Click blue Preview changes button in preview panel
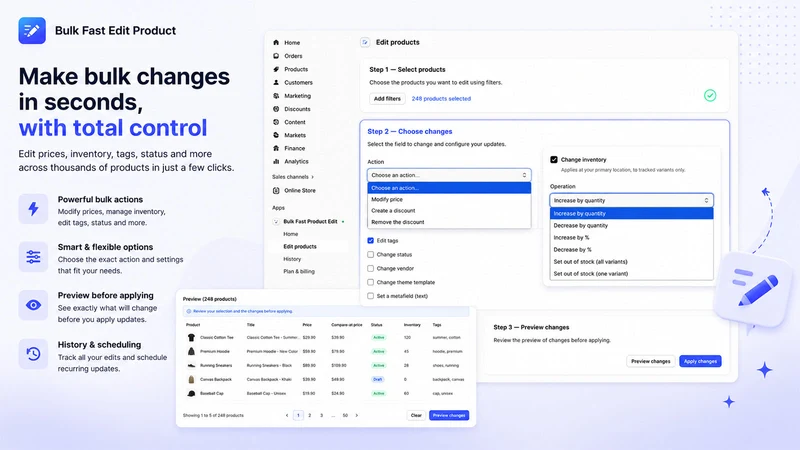The height and width of the screenshot is (450, 800). (x=449, y=415)
